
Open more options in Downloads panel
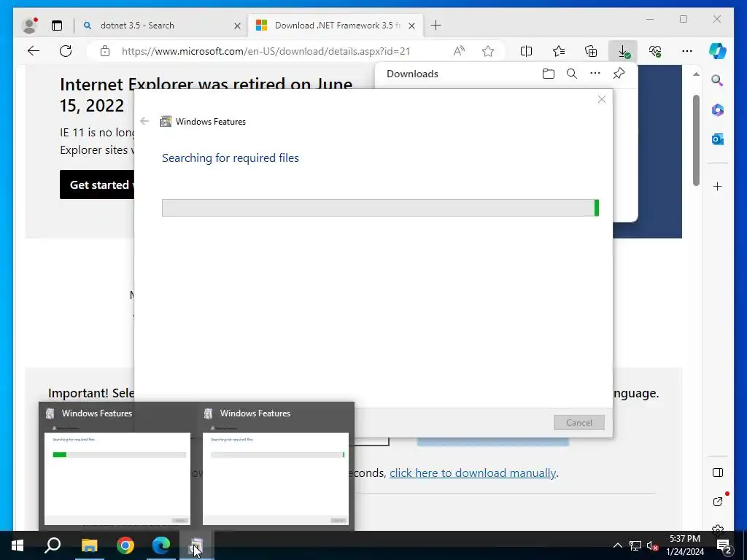coord(595,74)
